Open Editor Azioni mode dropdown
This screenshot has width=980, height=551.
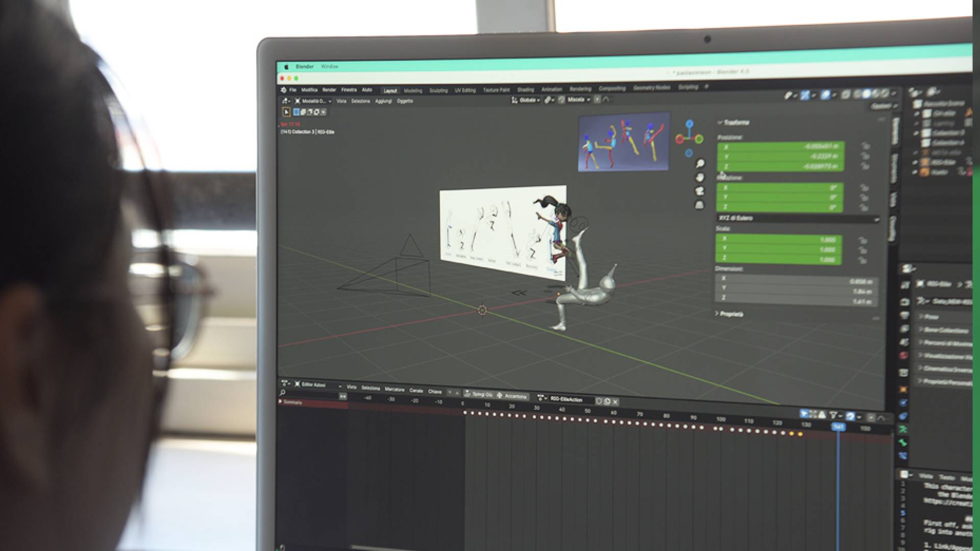click(x=318, y=385)
